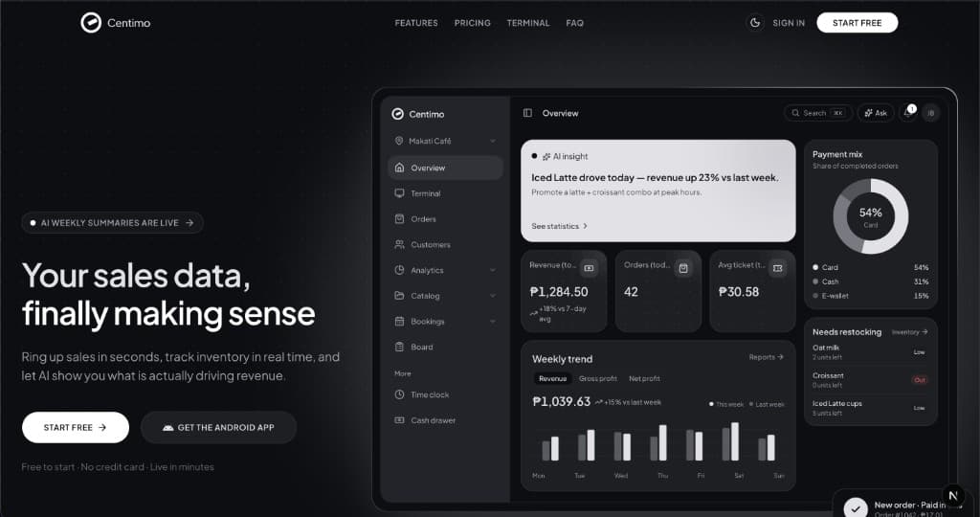Open the Reports link
This screenshot has width=980, height=517.
[x=767, y=357]
